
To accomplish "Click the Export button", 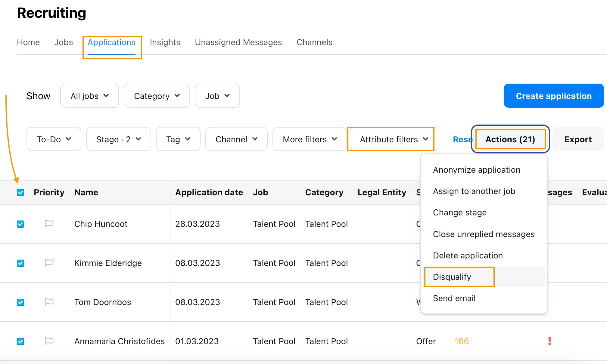I will pos(578,139).
